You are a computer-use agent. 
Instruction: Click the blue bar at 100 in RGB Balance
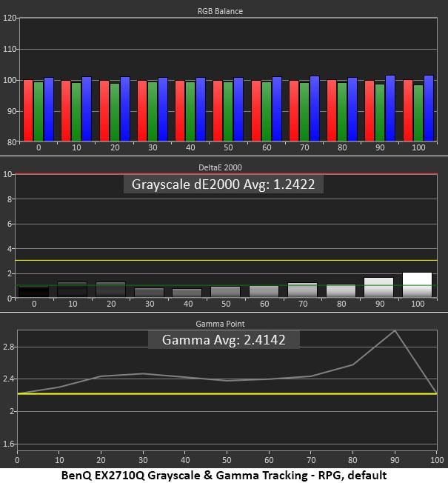(x=429, y=108)
